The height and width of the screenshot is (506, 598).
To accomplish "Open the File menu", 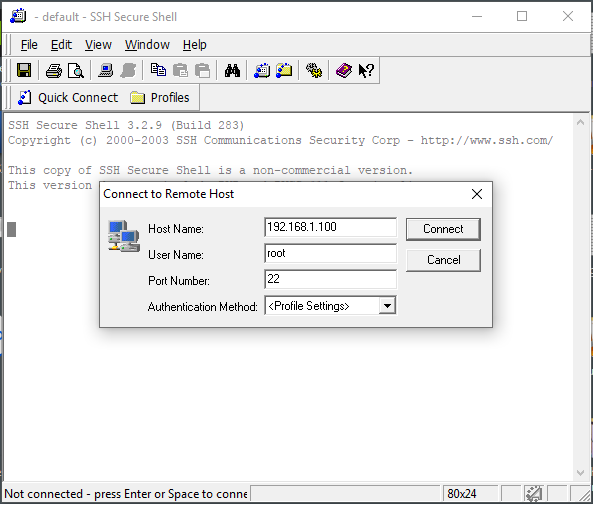I will pos(29,45).
